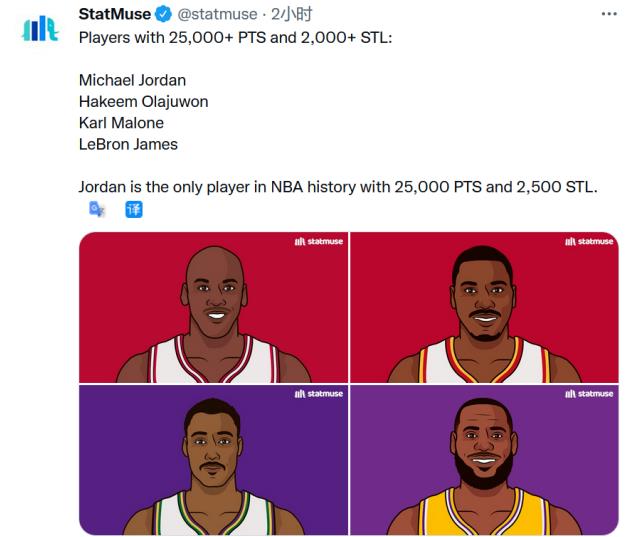Viewport: 633px width, 537px height.
Task: Open the three-dot more options menu
Action: click(609, 14)
